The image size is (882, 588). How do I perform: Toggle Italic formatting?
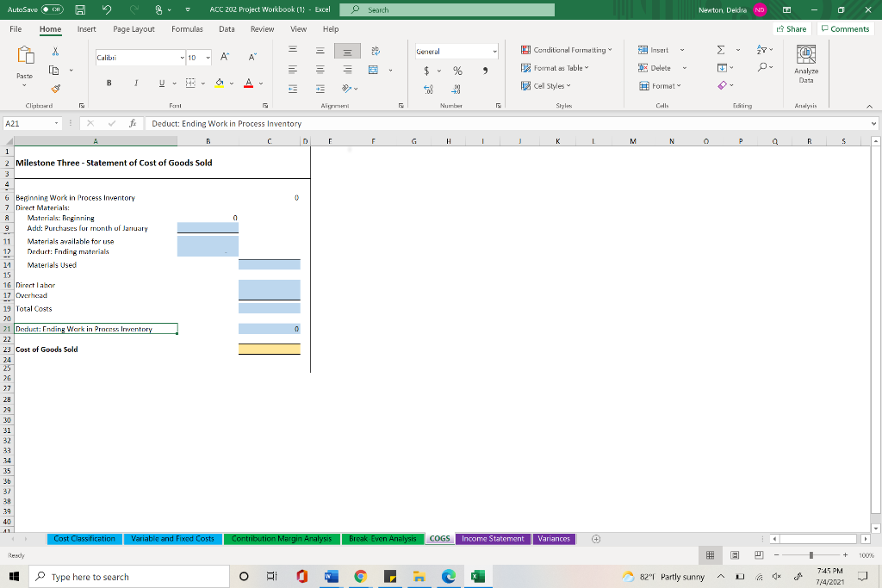tap(135, 84)
